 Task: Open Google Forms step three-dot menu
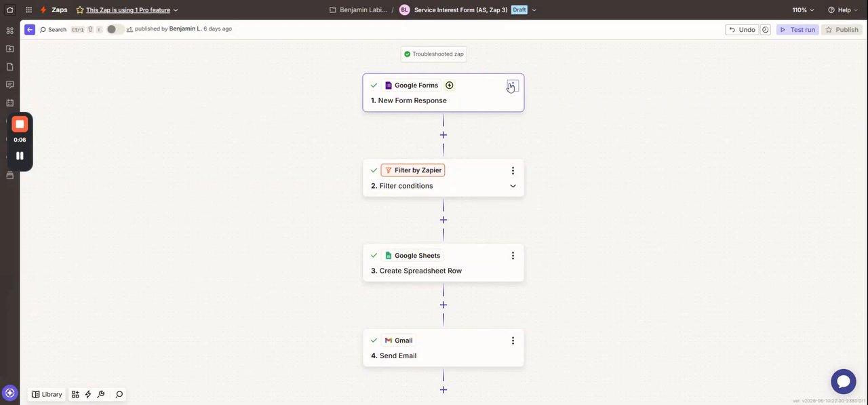tap(513, 85)
